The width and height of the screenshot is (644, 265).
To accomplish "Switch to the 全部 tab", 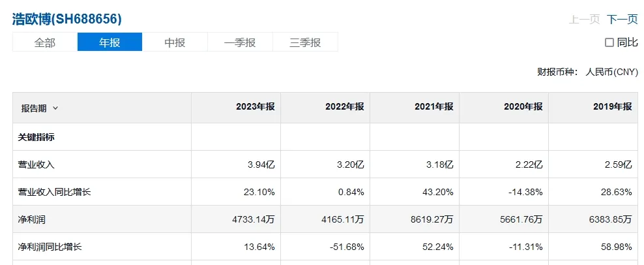I will coord(45,42).
